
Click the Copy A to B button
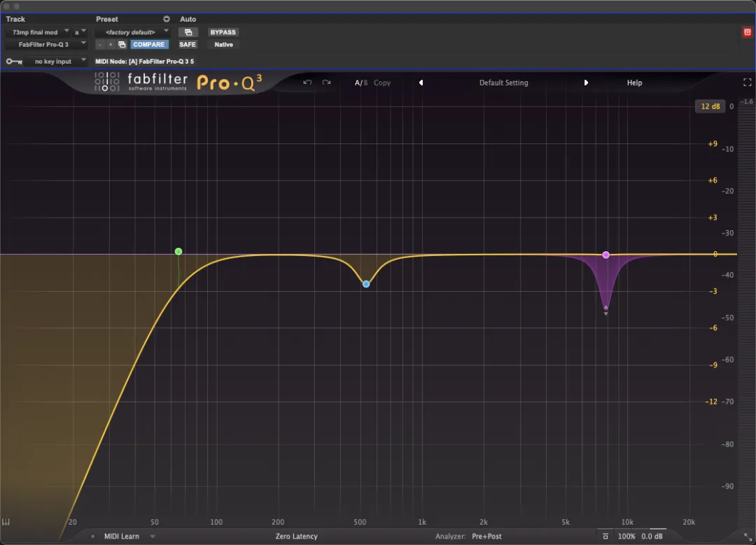pos(382,83)
